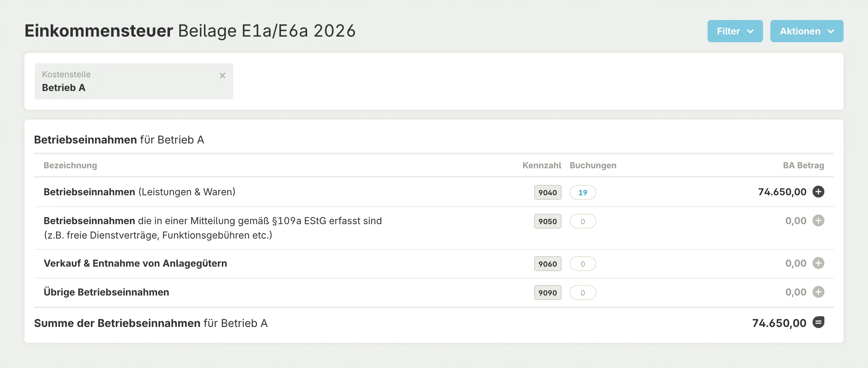Click the Verkauf & Entnahme von Anlagegütern label
This screenshot has width=868, height=368.
click(x=135, y=263)
